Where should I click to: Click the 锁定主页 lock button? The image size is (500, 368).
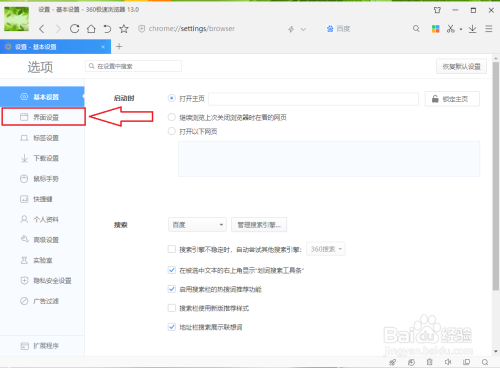click(x=452, y=99)
